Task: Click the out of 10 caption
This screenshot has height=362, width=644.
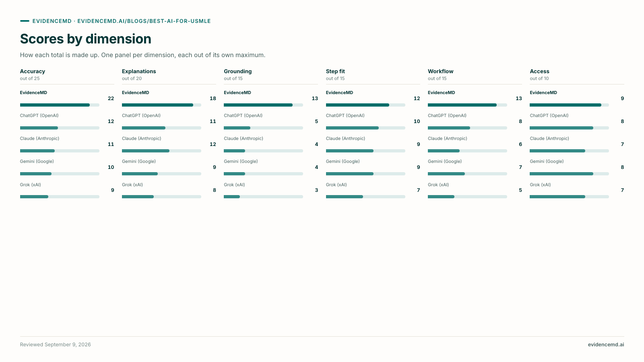Action: coord(539,79)
